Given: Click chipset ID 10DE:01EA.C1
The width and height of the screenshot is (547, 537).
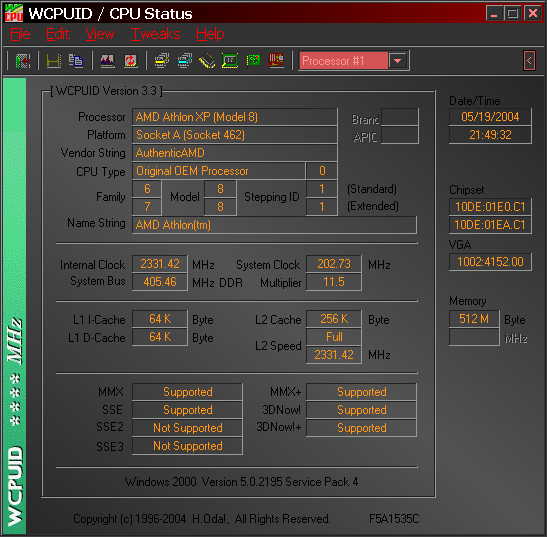Looking at the screenshot, I should pos(490,225).
